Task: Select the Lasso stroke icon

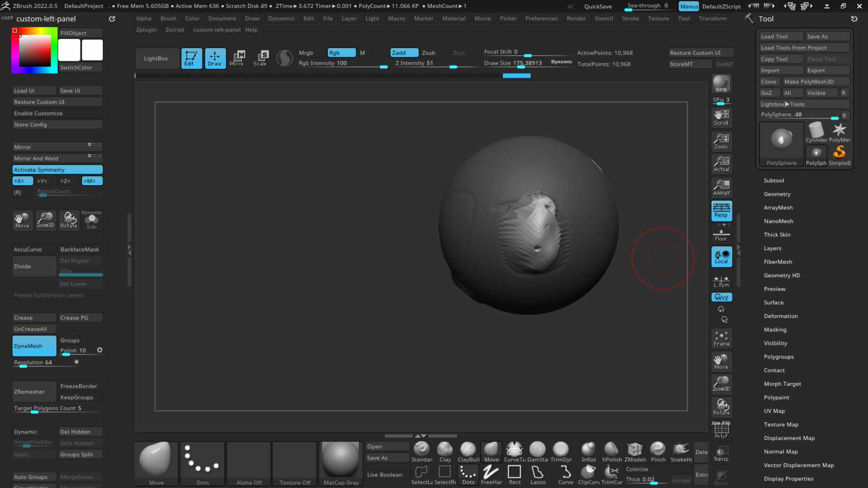Action: (538, 475)
